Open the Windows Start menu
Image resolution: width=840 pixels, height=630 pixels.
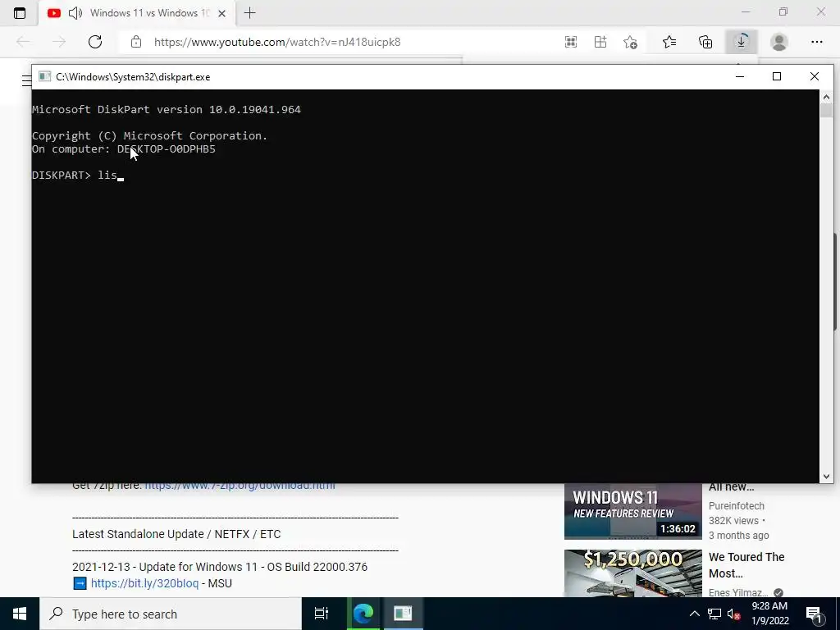tap(20, 614)
